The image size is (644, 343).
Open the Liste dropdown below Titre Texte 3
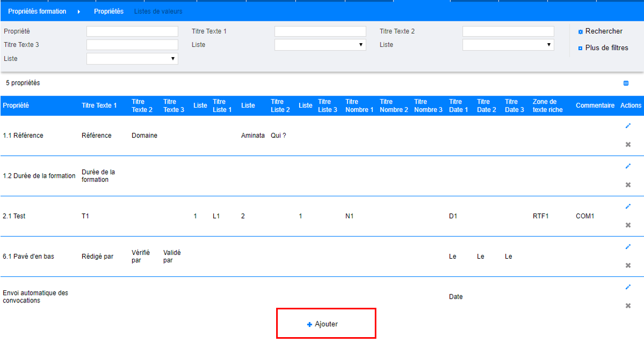click(132, 59)
